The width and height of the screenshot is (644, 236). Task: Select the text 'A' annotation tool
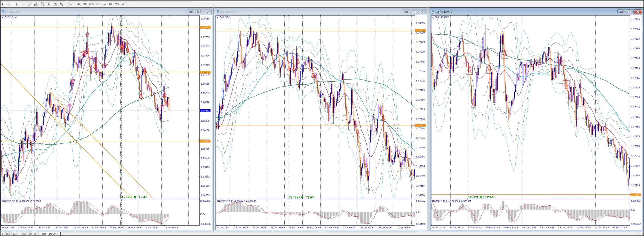49,4
